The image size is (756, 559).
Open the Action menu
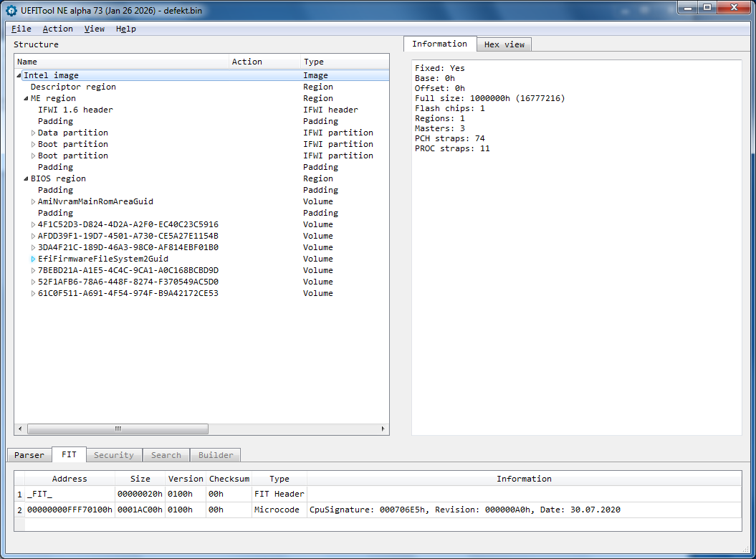pos(57,29)
